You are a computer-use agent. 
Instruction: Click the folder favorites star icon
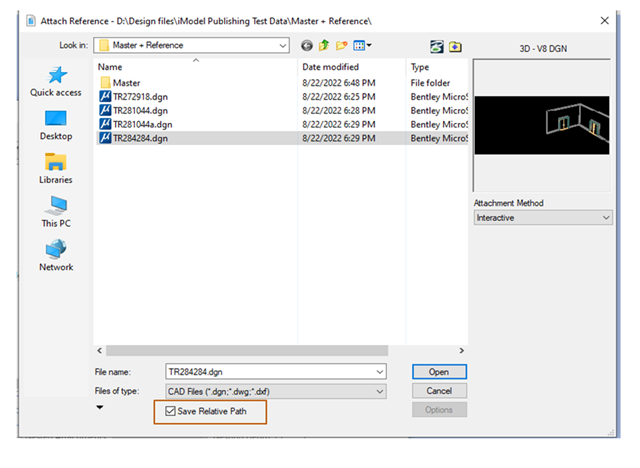tap(455, 47)
